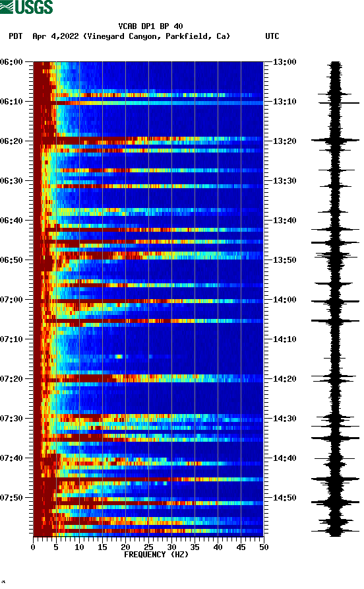
Task: Click the '13:30' UTC time label
Action: tap(284, 181)
